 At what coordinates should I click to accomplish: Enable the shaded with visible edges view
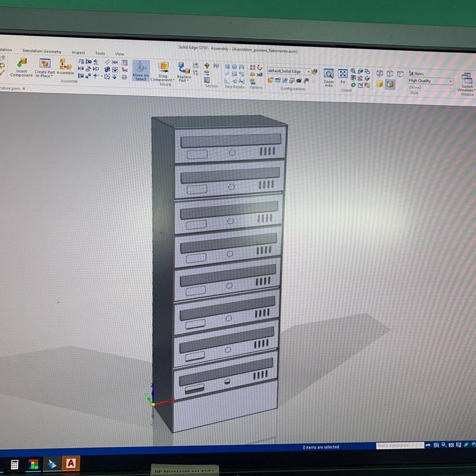[390, 84]
